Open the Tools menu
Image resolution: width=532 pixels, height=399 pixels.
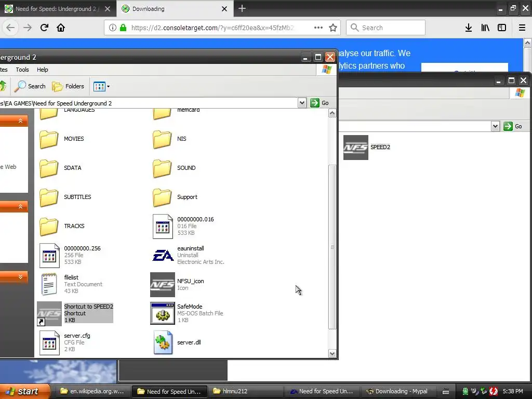pos(22,70)
